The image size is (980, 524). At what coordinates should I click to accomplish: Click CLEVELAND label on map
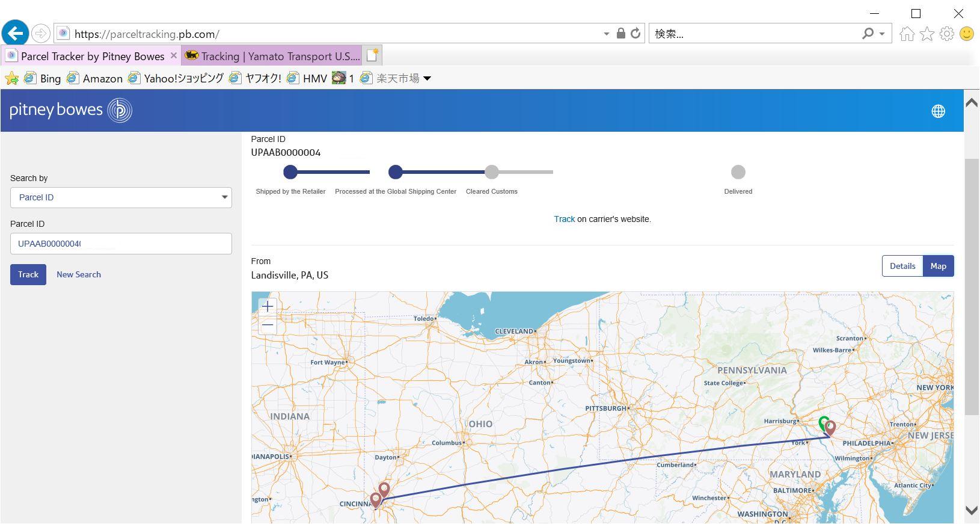click(514, 331)
